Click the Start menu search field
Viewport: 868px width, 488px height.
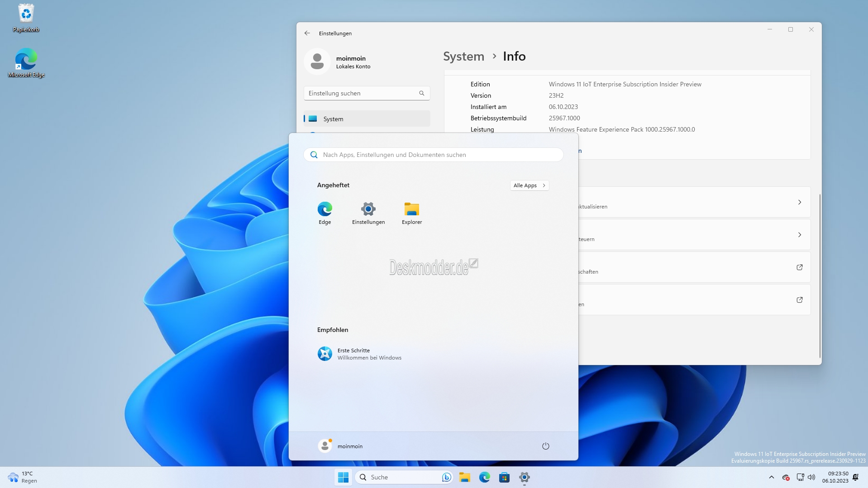pos(434,155)
